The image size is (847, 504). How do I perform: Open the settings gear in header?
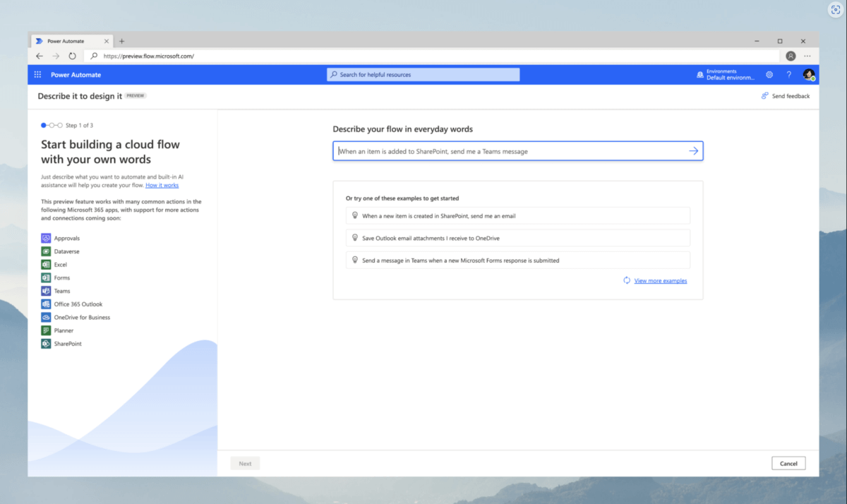pyautogui.click(x=769, y=75)
